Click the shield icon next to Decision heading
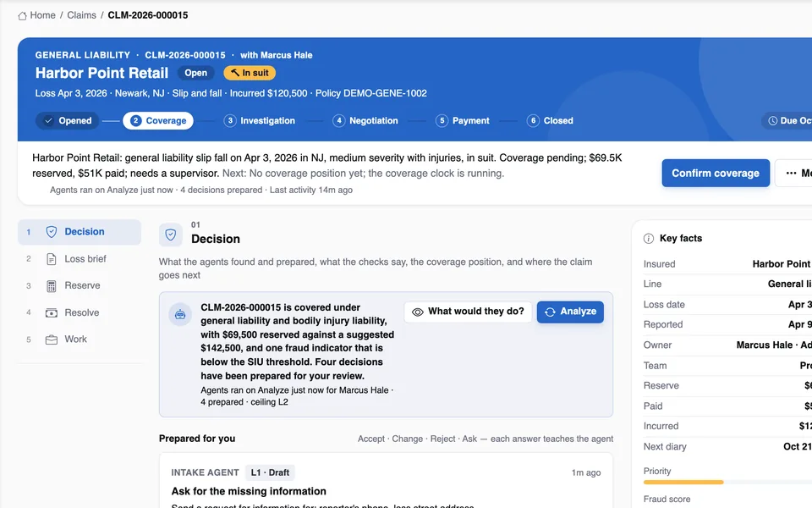Screen dimensions: 812x508 (170, 235)
